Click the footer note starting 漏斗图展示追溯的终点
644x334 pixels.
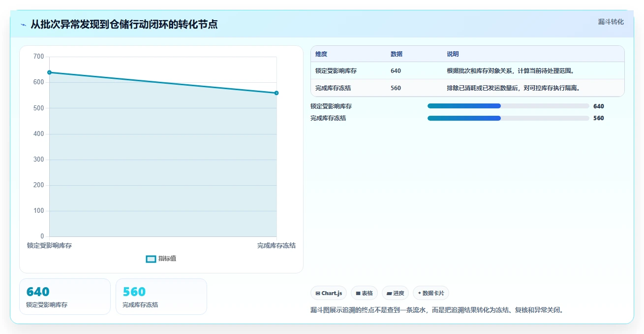pos(437,310)
